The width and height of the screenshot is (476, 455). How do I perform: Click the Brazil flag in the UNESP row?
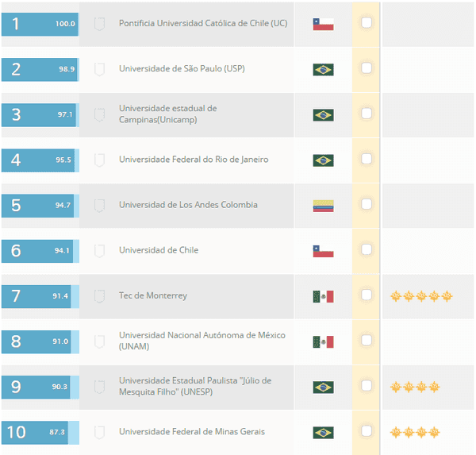tap(324, 388)
